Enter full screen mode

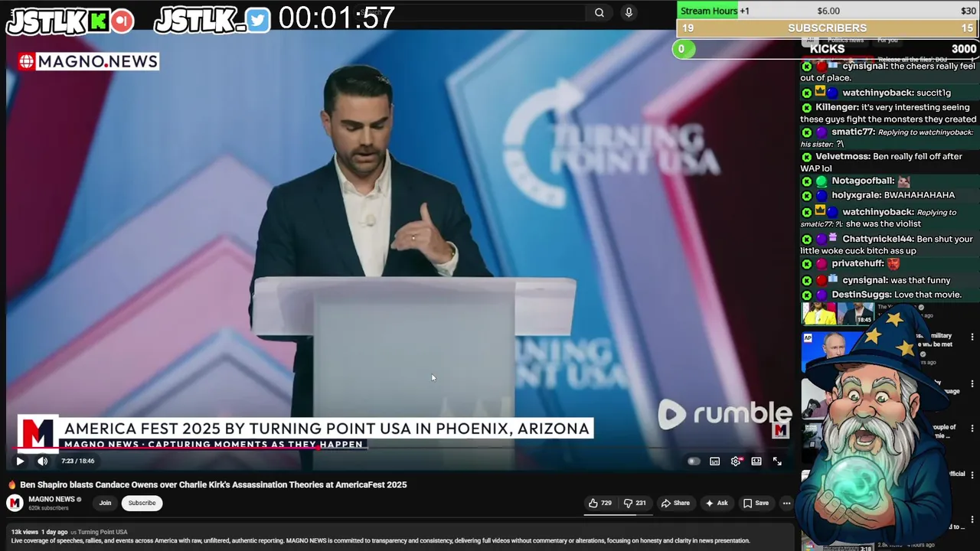pyautogui.click(x=777, y=461)
